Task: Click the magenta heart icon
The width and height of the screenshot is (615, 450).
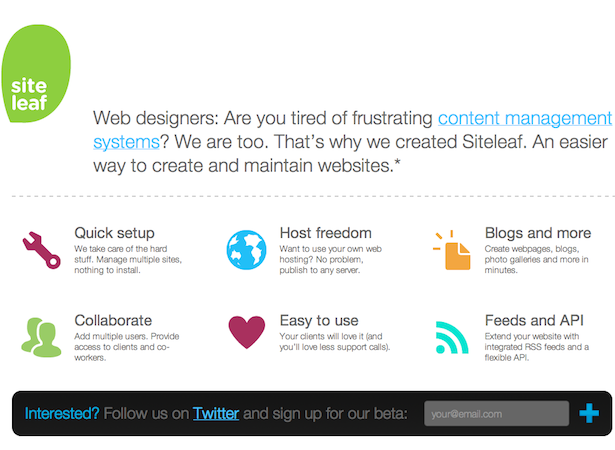Action: click(x=247, y=332)
